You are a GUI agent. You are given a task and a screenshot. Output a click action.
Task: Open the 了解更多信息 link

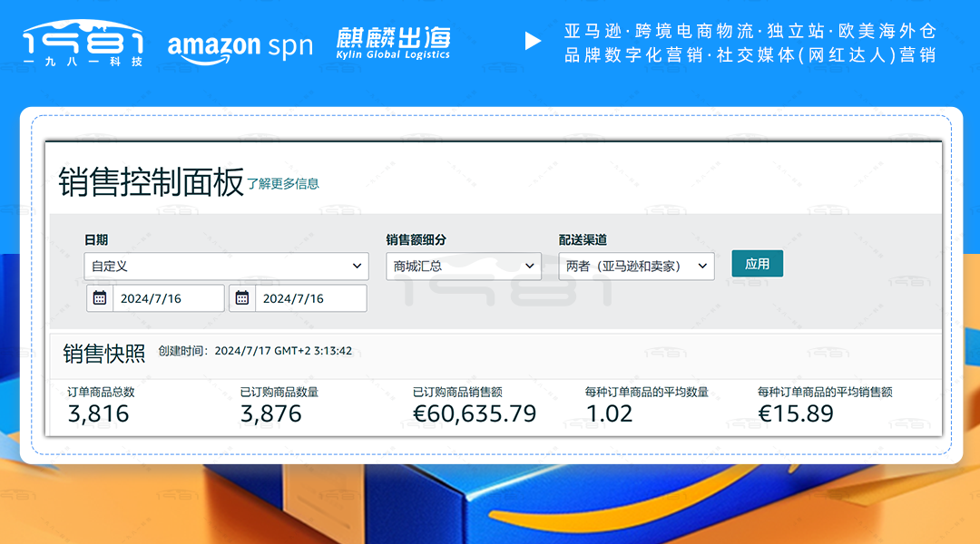pos(283,184)
